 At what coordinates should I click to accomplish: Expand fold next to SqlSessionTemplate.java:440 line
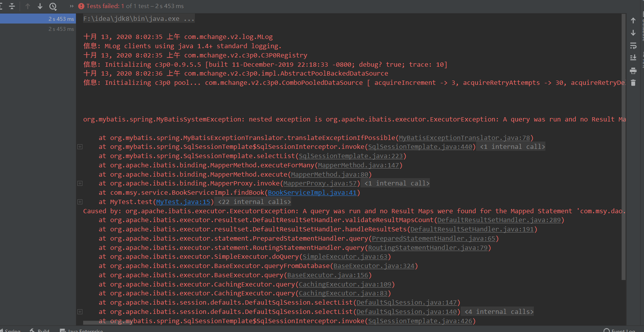[x=80, y=147]
